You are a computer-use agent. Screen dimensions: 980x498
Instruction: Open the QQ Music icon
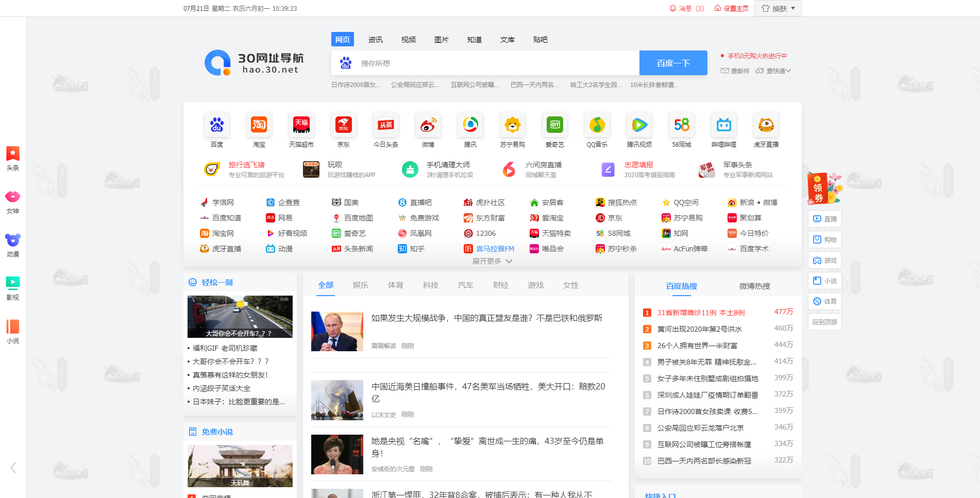click(x=597, y=125)
